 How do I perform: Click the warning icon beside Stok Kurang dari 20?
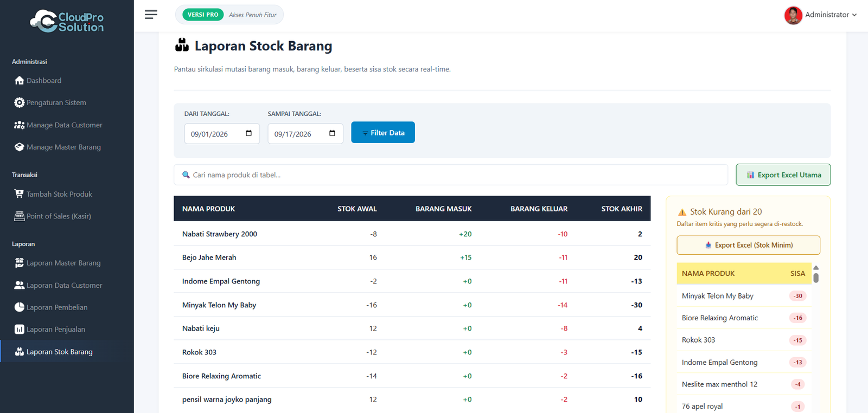pos(682,212)
